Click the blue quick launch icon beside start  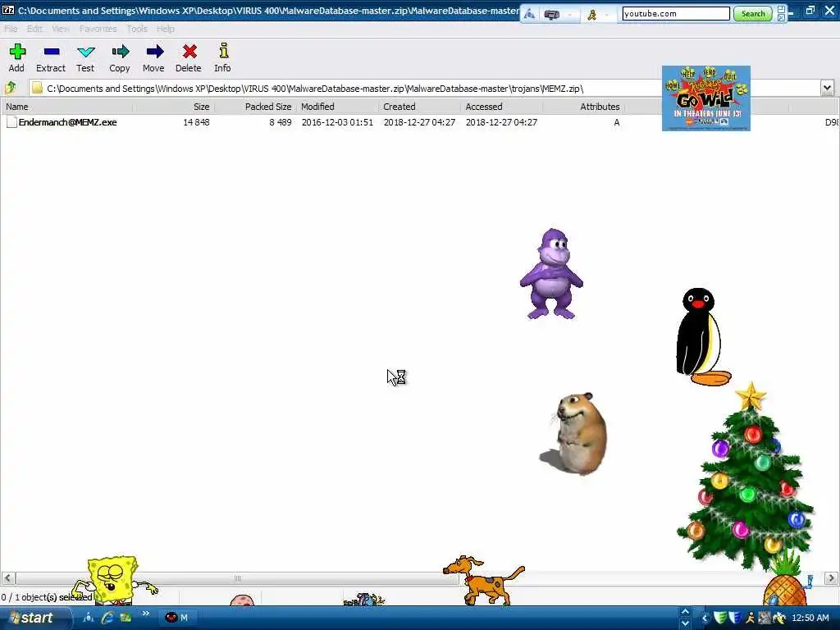[89, 618]
